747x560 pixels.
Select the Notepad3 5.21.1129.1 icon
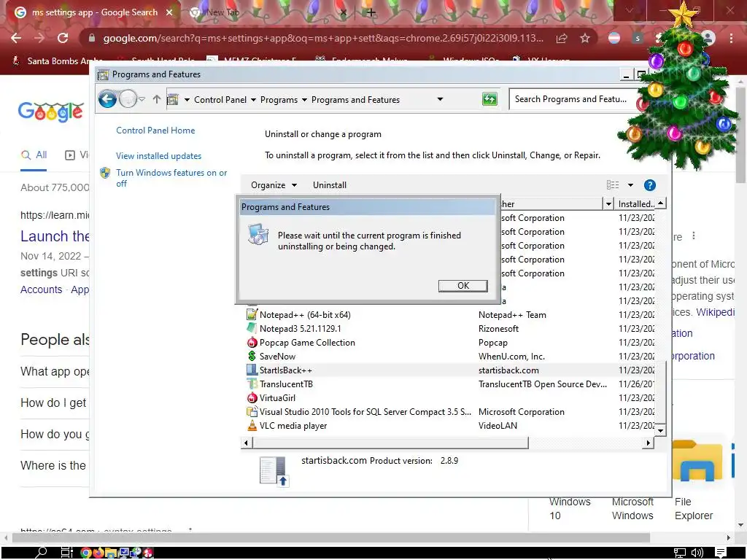point(252,328)
